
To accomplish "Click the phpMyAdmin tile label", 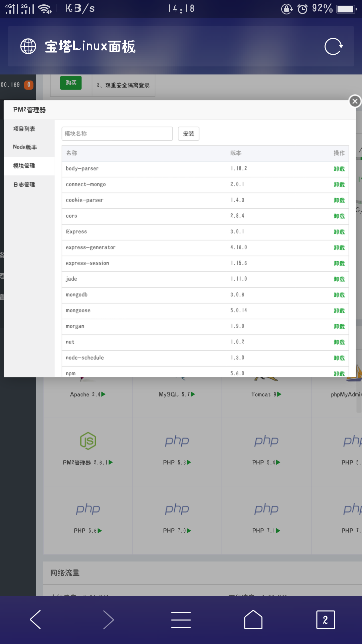I will point(346,394).
